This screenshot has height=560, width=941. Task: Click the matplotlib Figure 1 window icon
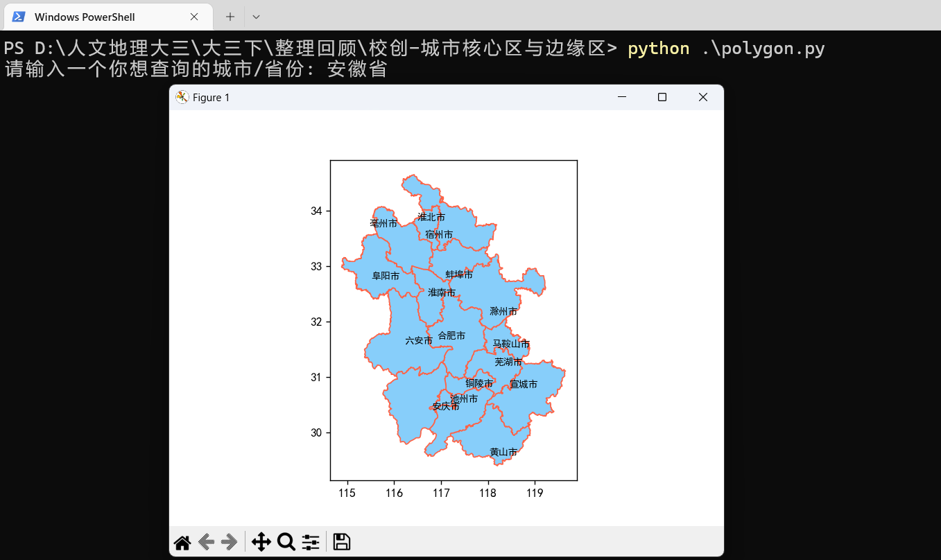tap(182, 98)
